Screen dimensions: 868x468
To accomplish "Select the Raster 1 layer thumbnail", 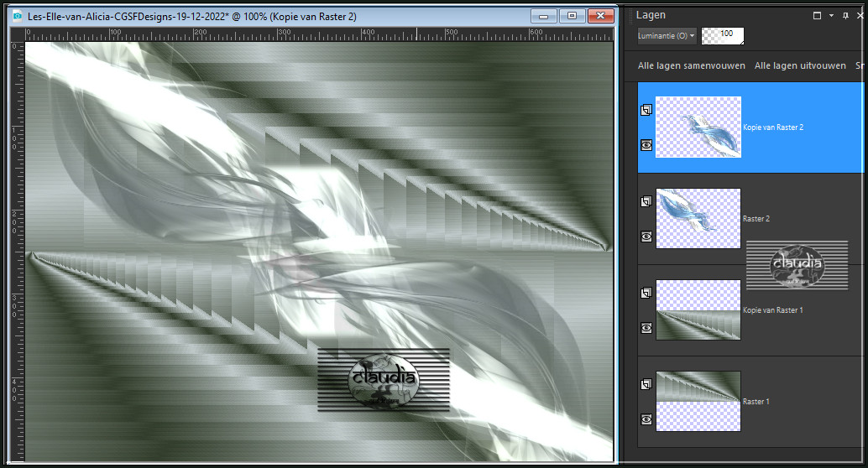I will point(698,401).
